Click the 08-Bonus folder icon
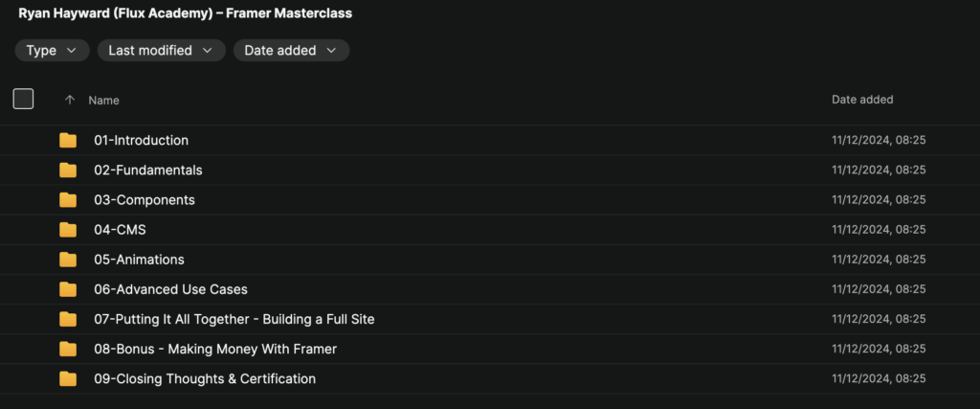This screenshot has width=980, height=409. (x=68, y=349)
